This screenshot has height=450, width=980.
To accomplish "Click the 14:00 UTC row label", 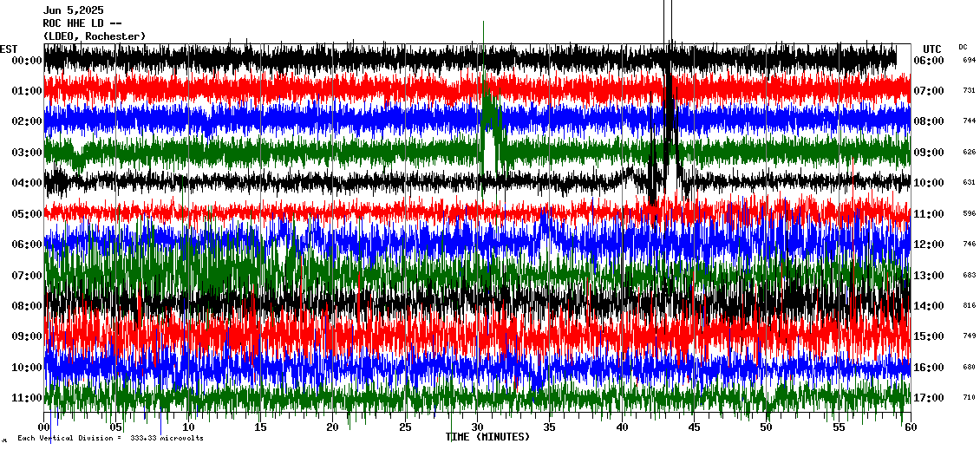I will pyautogui.click(x=928, y=306).
